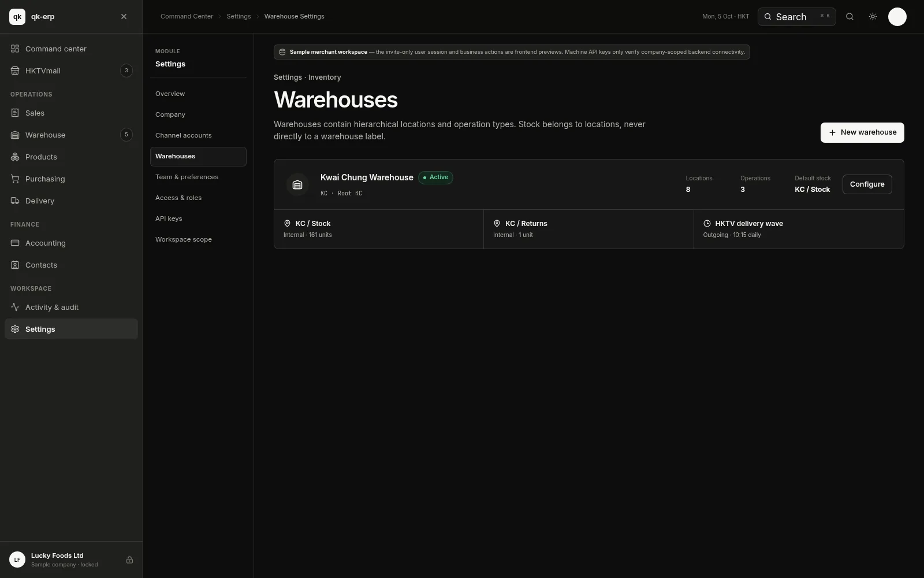The height and width of the screenshot is (578, 924).
Task: Click the Kwai Chung Warehouse building icon
Action: (297, 184)
